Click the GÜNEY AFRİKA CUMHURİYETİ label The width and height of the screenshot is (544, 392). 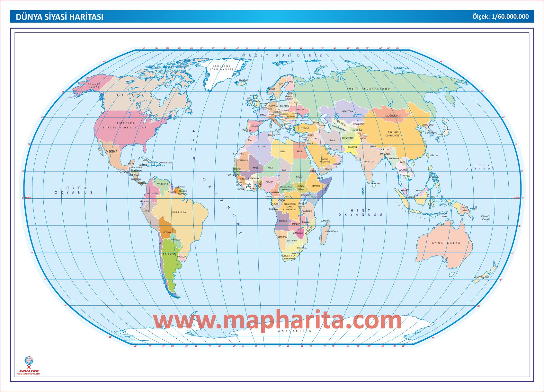(x=288, y=257)
